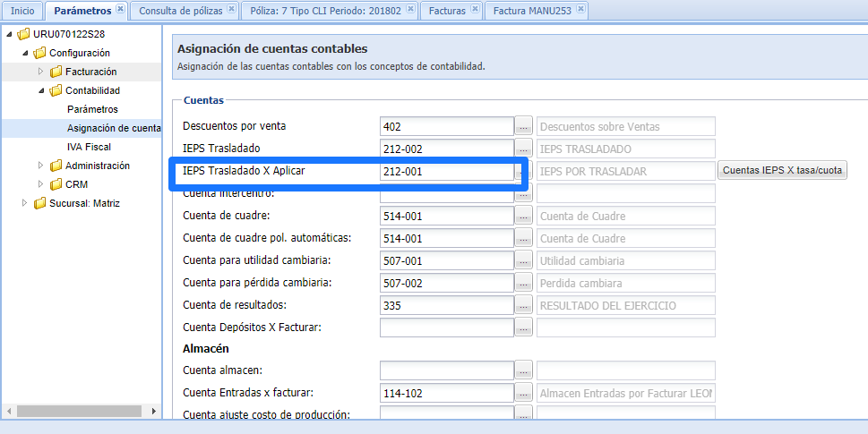The width and height of the screenshot is (868, 434).
Task: Close the Consulta de pólizas tab
Action: (x=231, y=10)
